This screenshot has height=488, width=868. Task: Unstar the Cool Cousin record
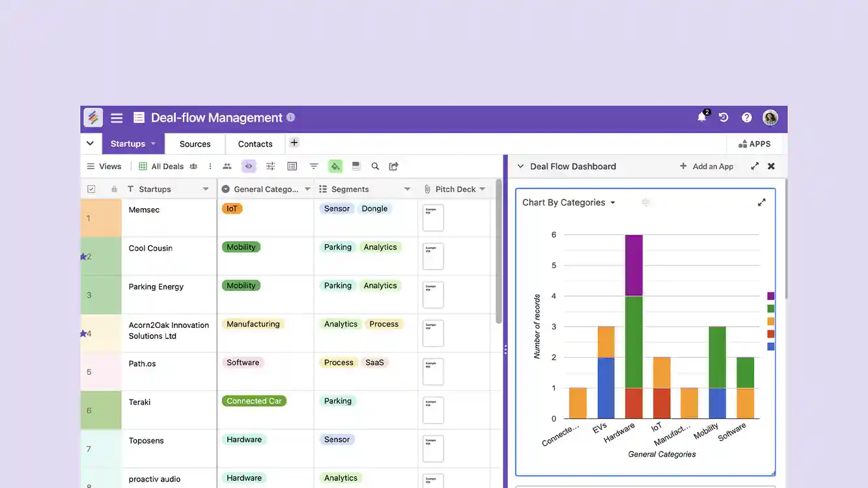coord(84,256)
